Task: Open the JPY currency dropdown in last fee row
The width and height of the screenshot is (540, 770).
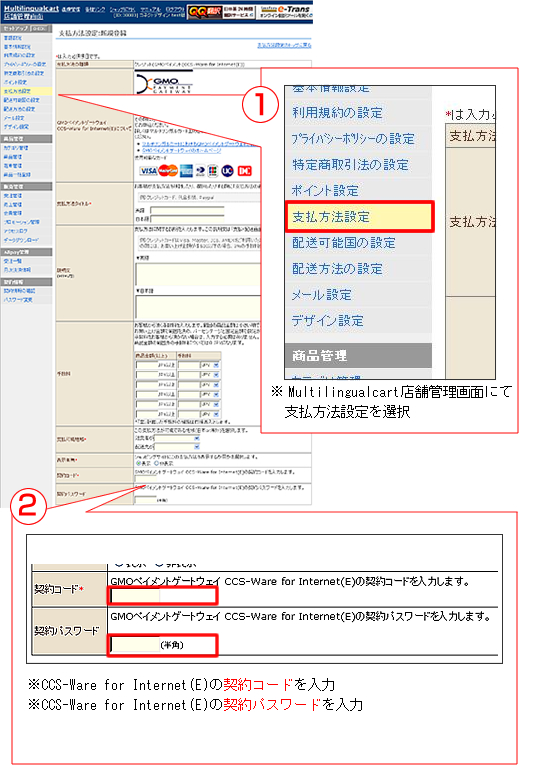Action: tap(210, 414)
